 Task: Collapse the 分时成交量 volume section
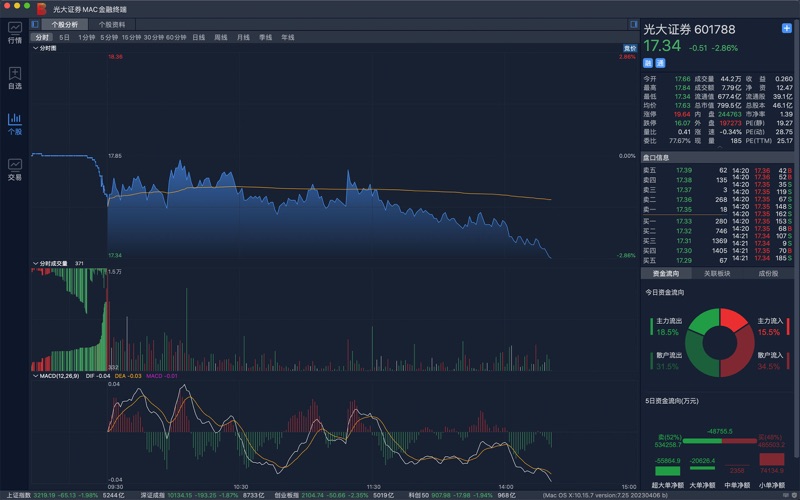[x=35, y=263]
